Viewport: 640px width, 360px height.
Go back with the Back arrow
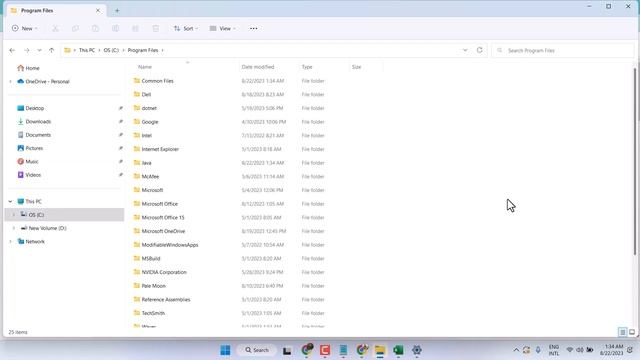(x=12, y=50)
